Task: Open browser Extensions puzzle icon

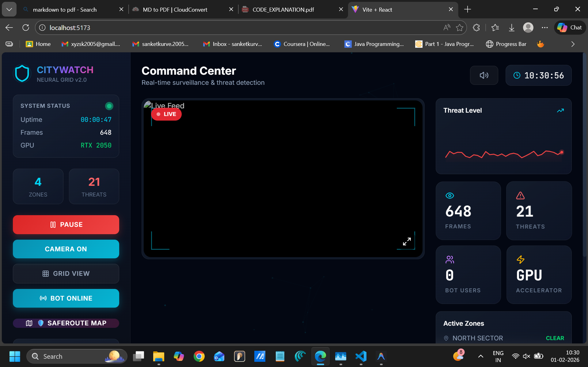Action: [476, 28]
